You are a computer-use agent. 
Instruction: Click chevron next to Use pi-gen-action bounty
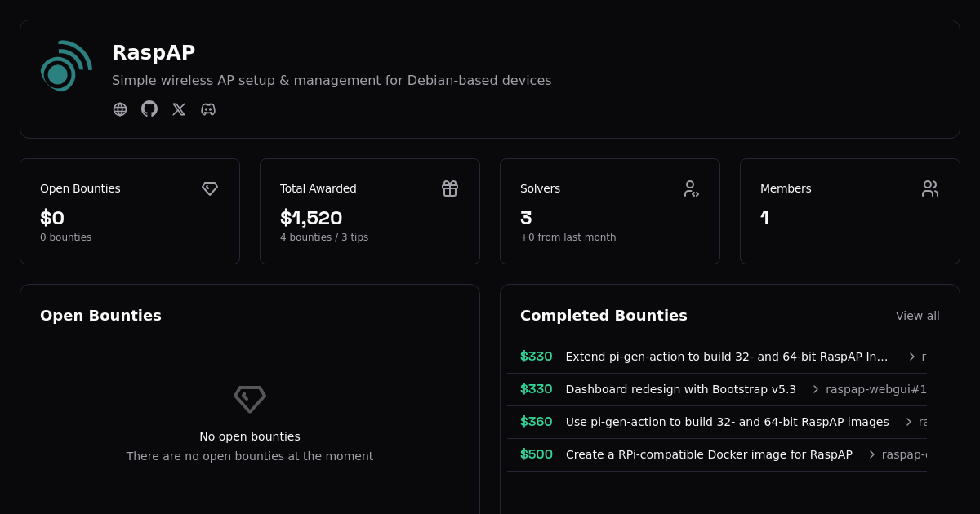tap(908, 422)
